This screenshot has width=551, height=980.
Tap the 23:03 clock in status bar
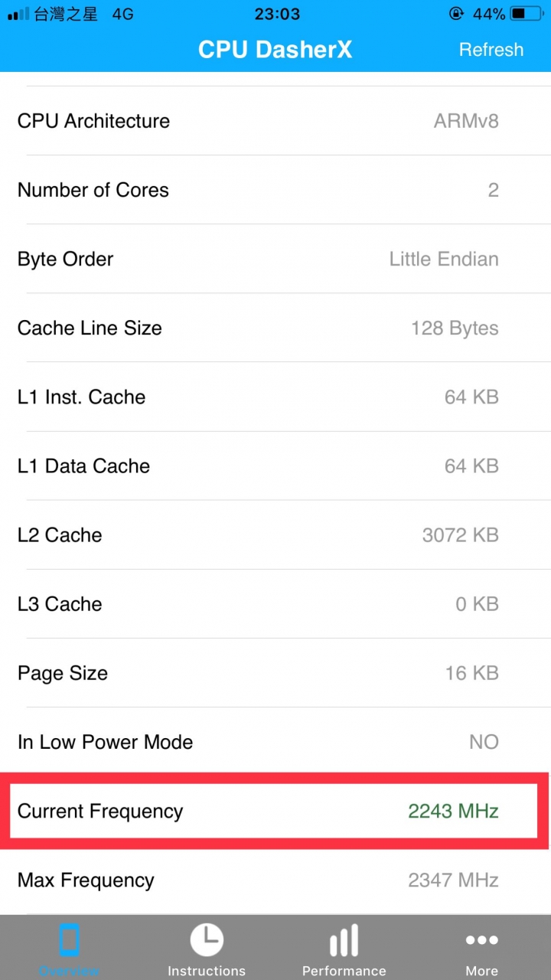[x=277, y=15]
